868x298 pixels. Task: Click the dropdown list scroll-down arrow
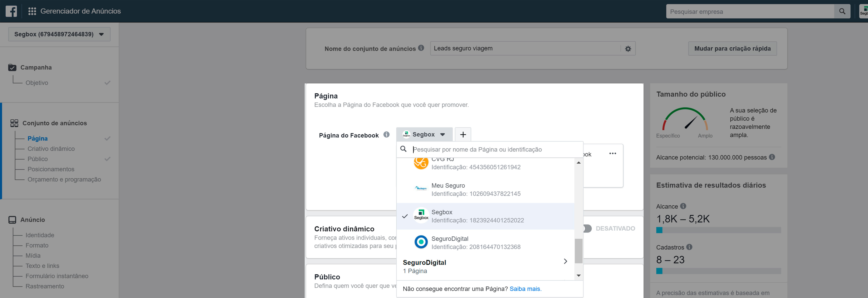[579, 275]
